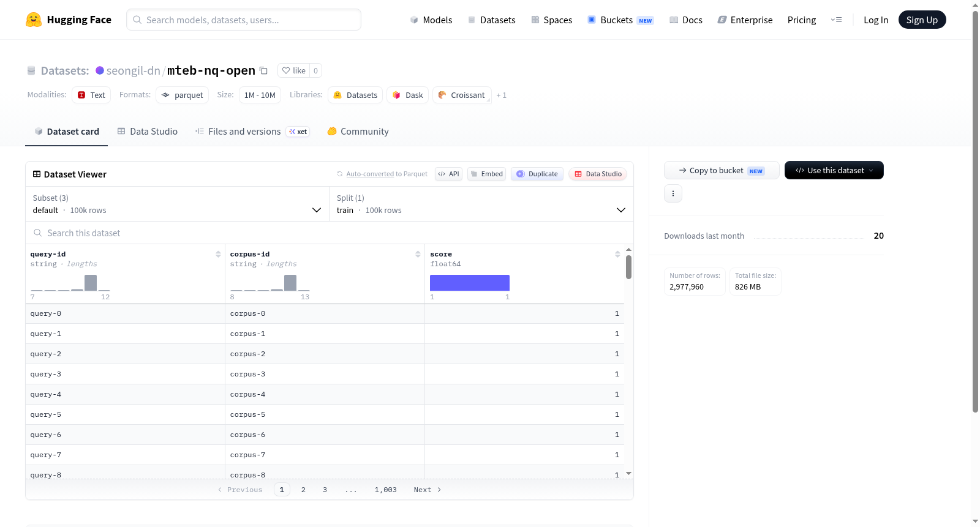Open the Models navigation link
The width and height of the screenshot is (980, 527).
click(431, 20)
